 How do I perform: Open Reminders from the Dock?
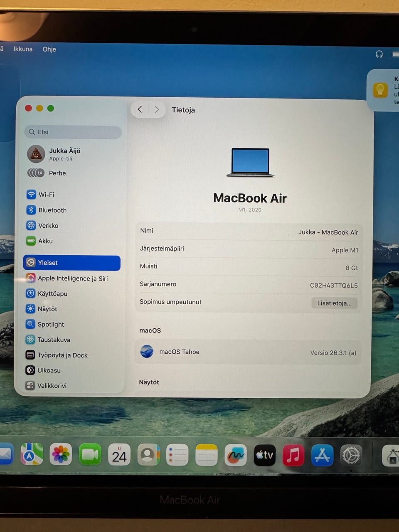177,455
